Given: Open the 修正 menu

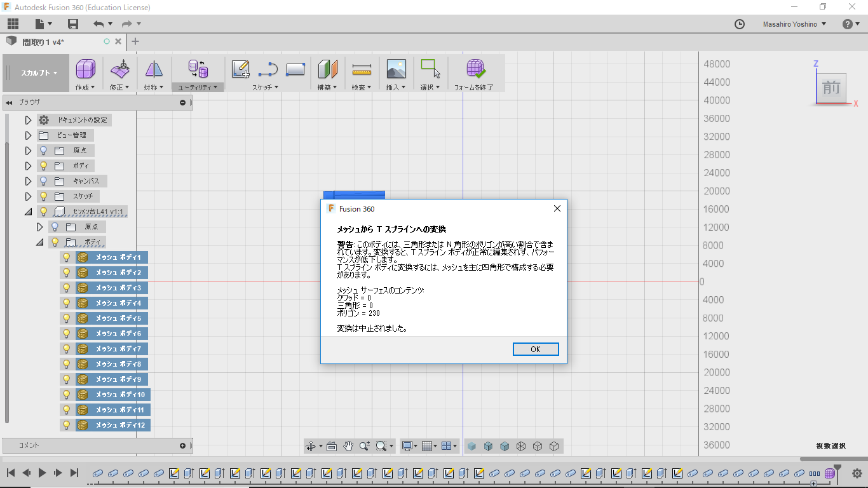Looking at the screenshot, I should click(119, 87).
